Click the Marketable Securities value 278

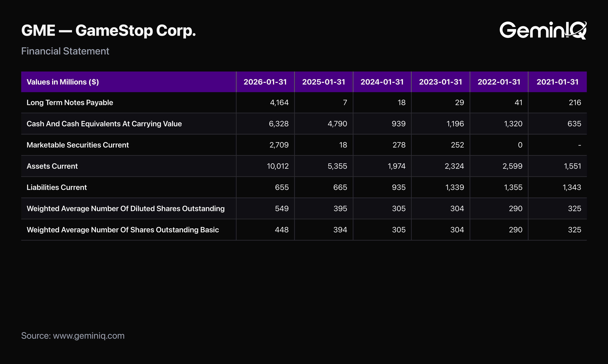[399, 145]
